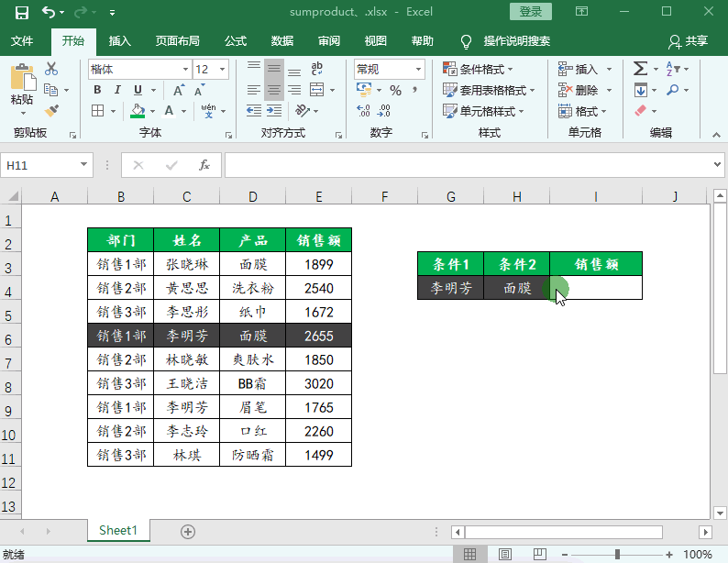The height and width of the screenshot is (563, 728).
Task: Increase the font size
Action: click(x=179, y=90)
